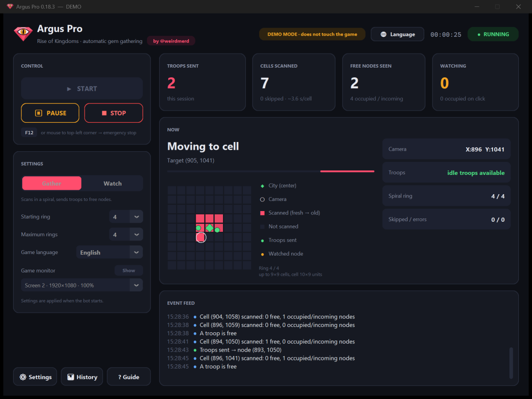Click the Skipped / errors 0 / 0 value
532x399 pixels.
click(498, 220)
